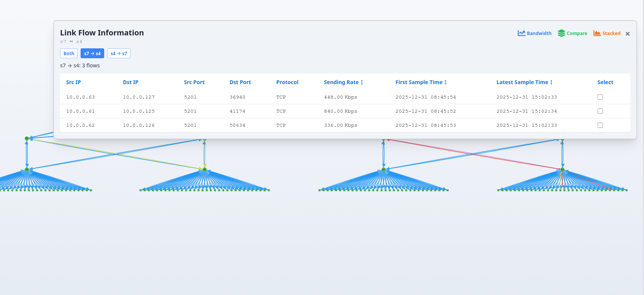
Task: Click the Stacked area chart icon
Action: (597, 33)
